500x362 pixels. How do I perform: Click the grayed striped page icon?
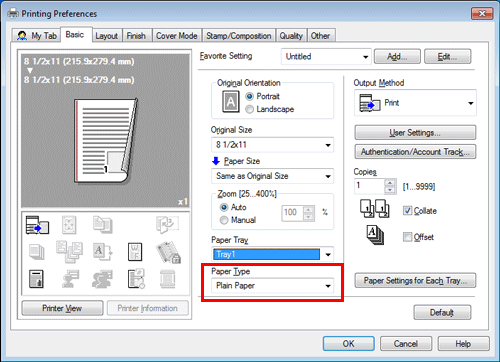pyautogui.click(x=167, y=279)
